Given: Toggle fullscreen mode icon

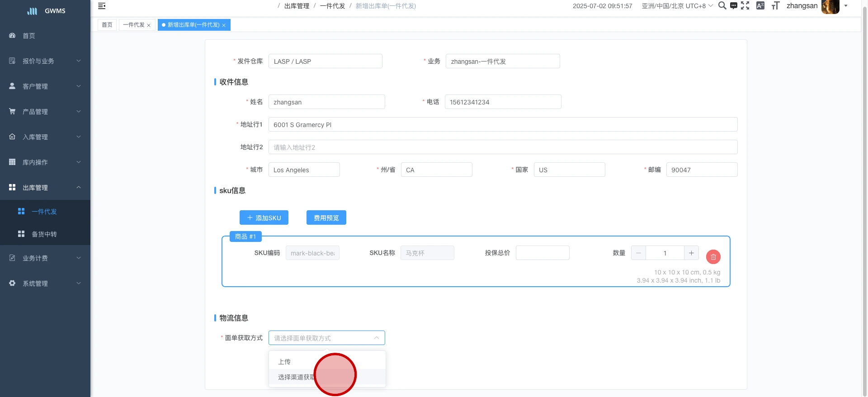Looking at the screenshot, I should click(745, 5).
